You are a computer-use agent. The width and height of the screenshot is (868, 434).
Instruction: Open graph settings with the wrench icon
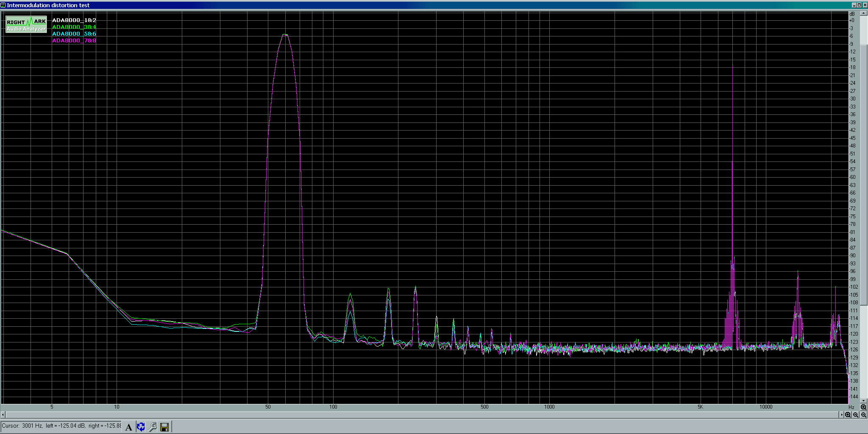coord(153,427)
